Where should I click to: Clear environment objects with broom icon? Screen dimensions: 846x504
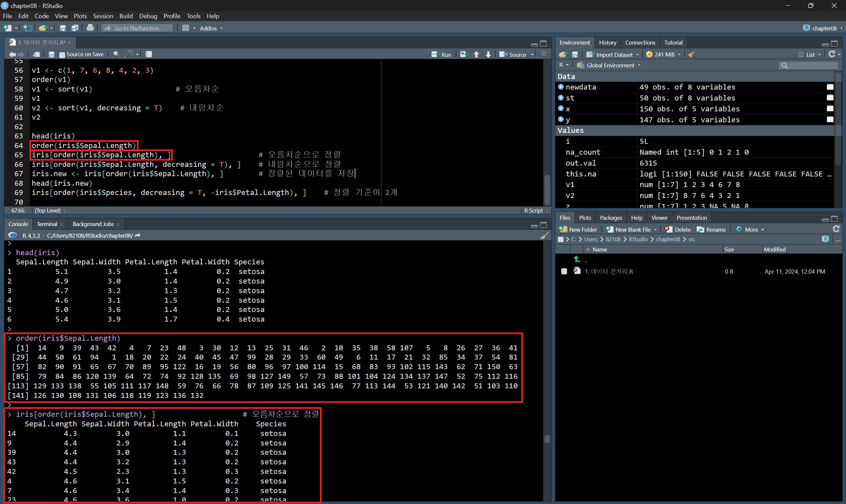692,54
